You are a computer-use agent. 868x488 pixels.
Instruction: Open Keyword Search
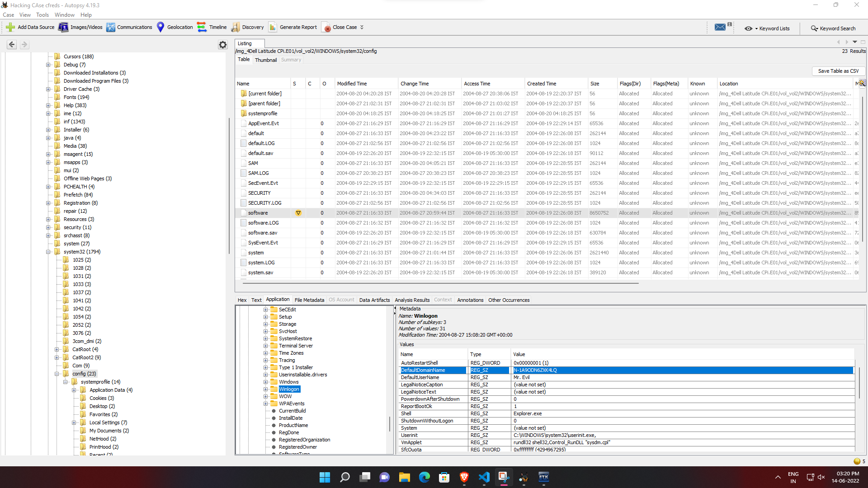coord(833,28)
